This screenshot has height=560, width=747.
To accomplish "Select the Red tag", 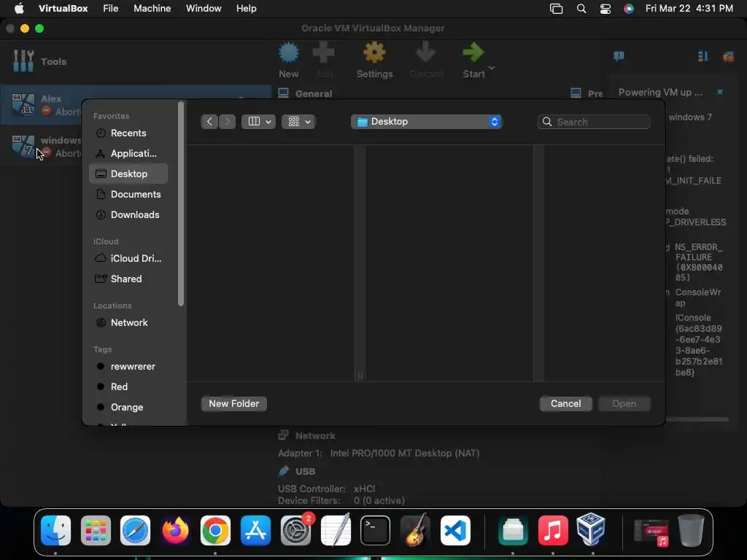I will pos(128,386).
